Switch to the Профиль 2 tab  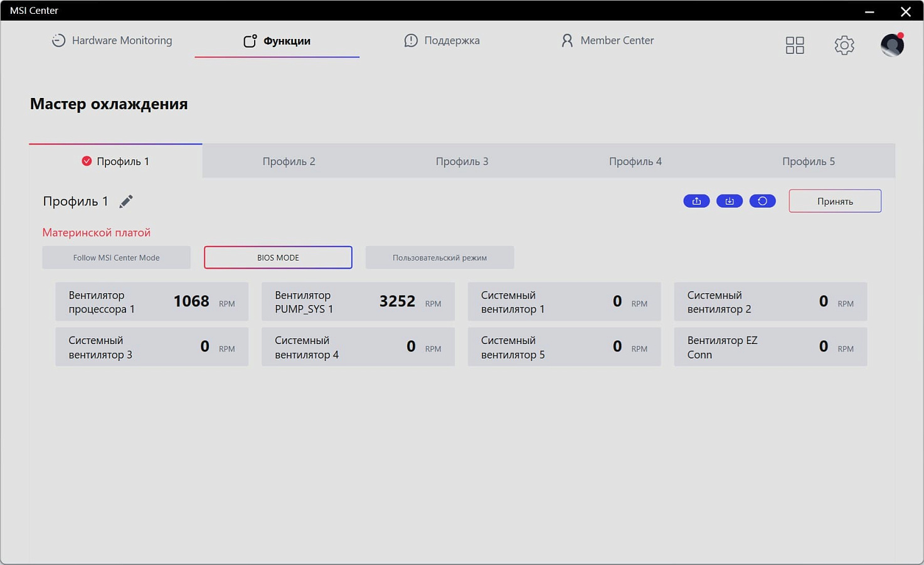289,161
